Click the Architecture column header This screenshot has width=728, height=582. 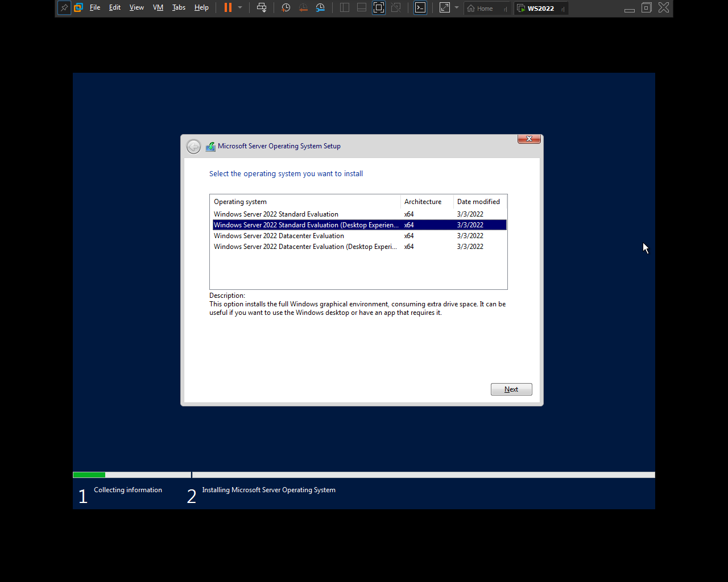[x=423, y=202]
